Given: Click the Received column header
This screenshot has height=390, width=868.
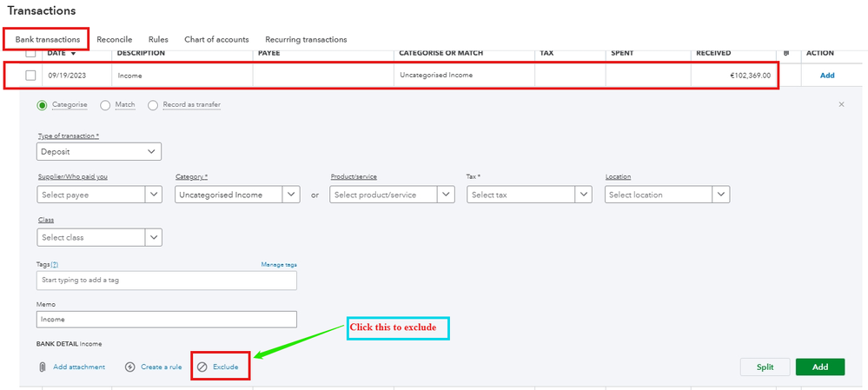Looking at the screenshot, I should click(713, 53).
